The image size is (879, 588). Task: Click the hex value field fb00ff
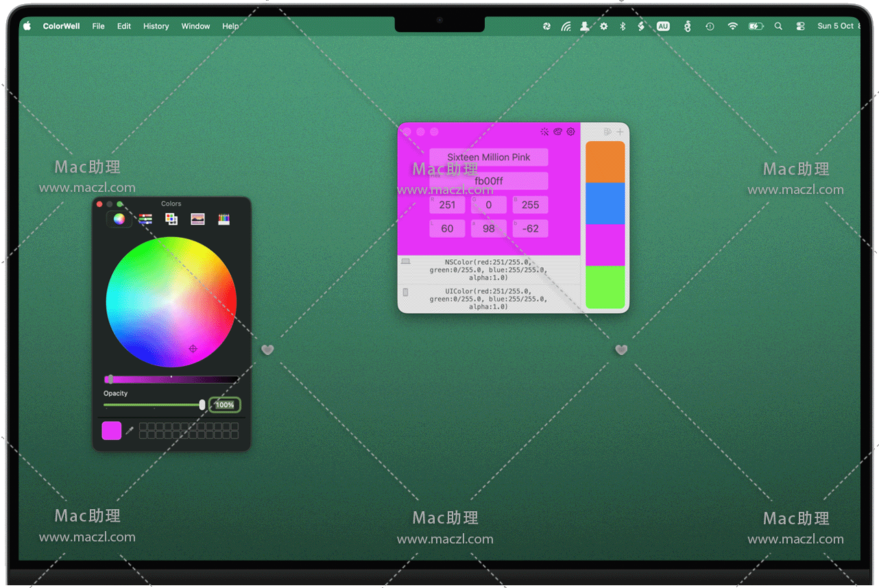pyautogui.click(x=488, y=181)
